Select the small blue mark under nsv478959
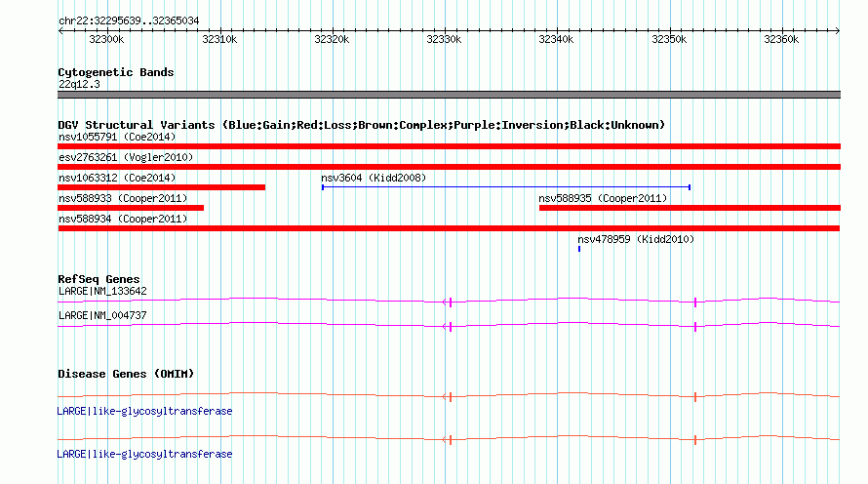 pos(579,249)
